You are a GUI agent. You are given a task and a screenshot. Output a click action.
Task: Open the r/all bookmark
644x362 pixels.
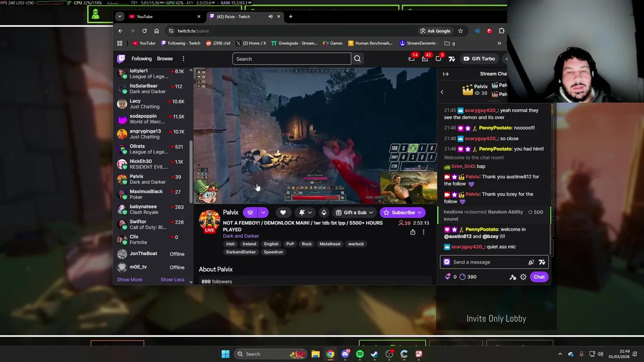[218, 43]
